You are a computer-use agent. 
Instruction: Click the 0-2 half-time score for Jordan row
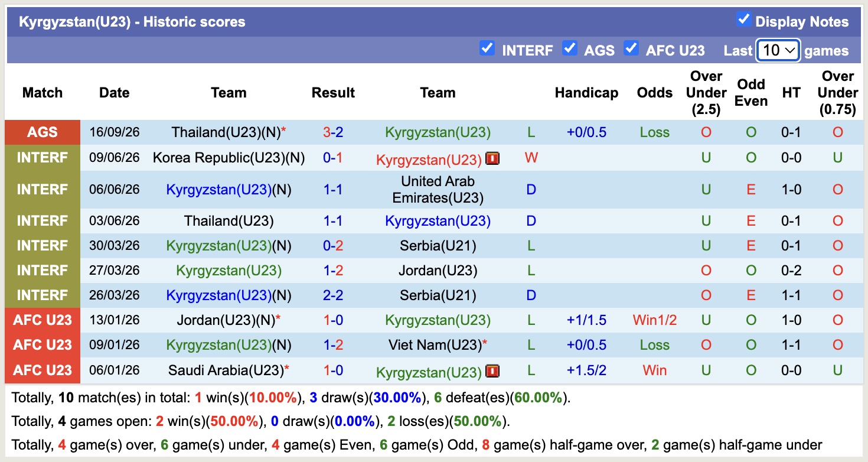(x=791, y=271)
